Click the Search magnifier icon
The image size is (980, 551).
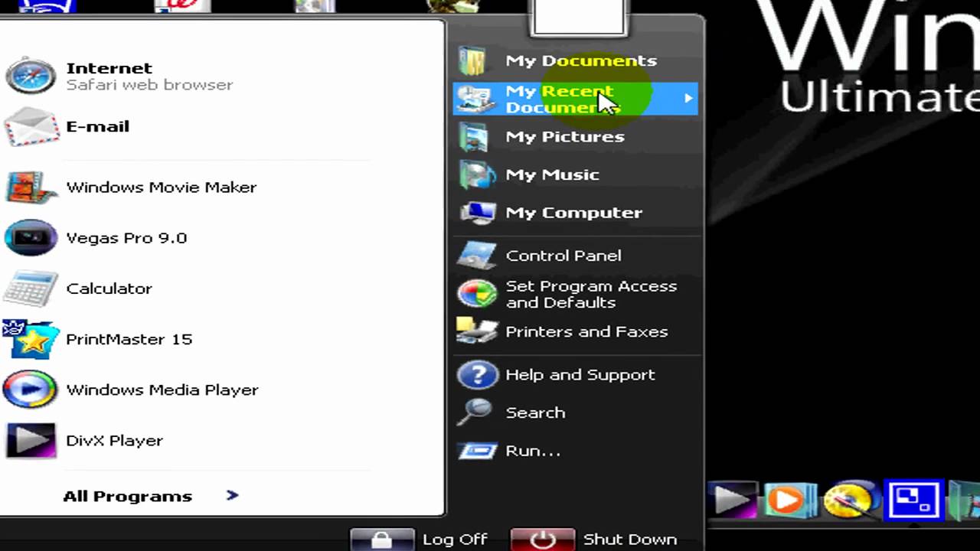point(475,412)
